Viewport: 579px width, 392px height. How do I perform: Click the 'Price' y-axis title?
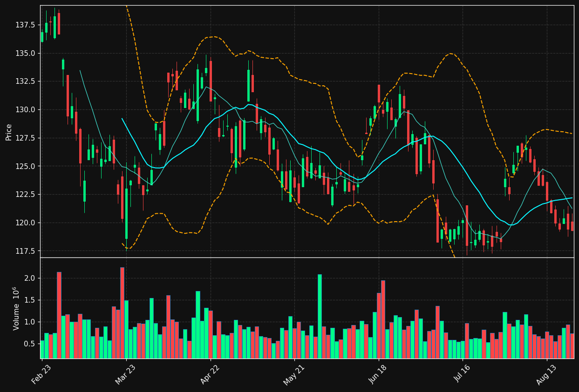point(9,132)
